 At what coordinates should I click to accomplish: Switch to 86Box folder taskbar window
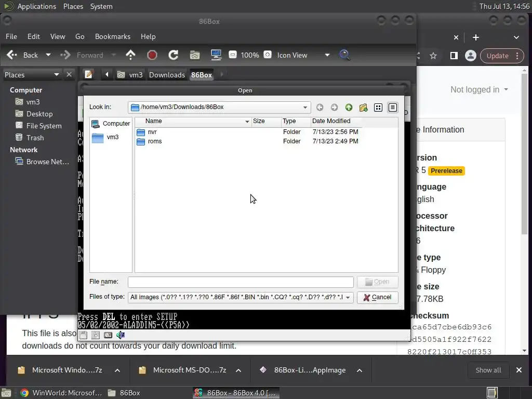[x=124, y=393]
